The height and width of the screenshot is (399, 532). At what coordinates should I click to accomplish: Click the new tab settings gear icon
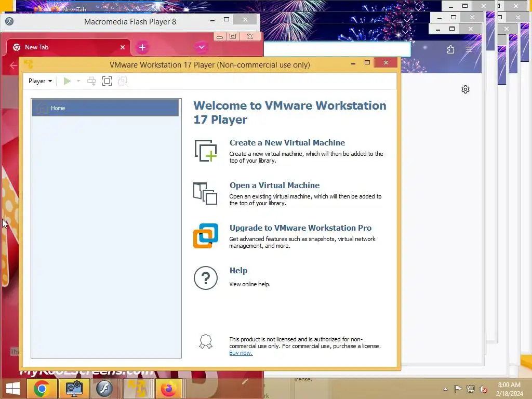[465, 89]
